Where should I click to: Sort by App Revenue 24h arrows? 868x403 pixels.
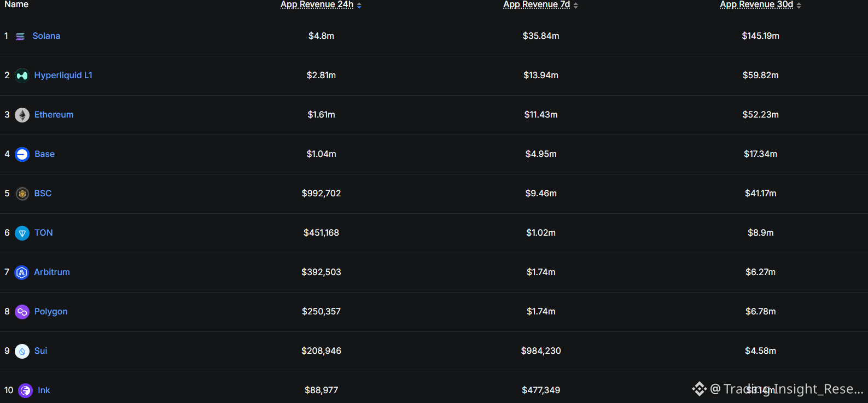359,5
